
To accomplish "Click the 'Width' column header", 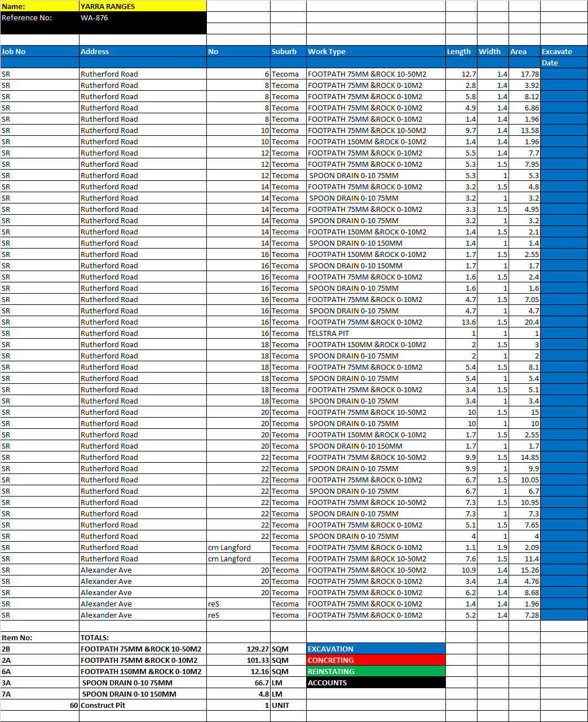I will 493,51.
